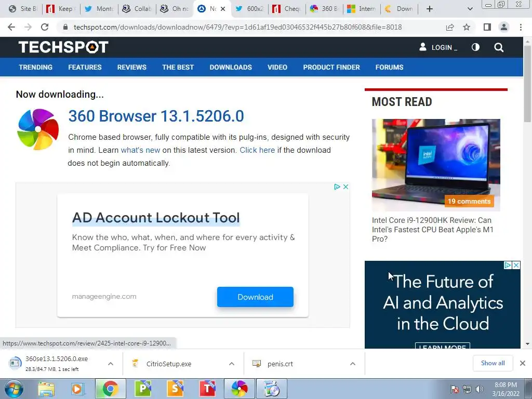Open Windows Media Player from taskbar
Image resolution: width=532 pixels, height=399 pixels.
pos(78,389)
